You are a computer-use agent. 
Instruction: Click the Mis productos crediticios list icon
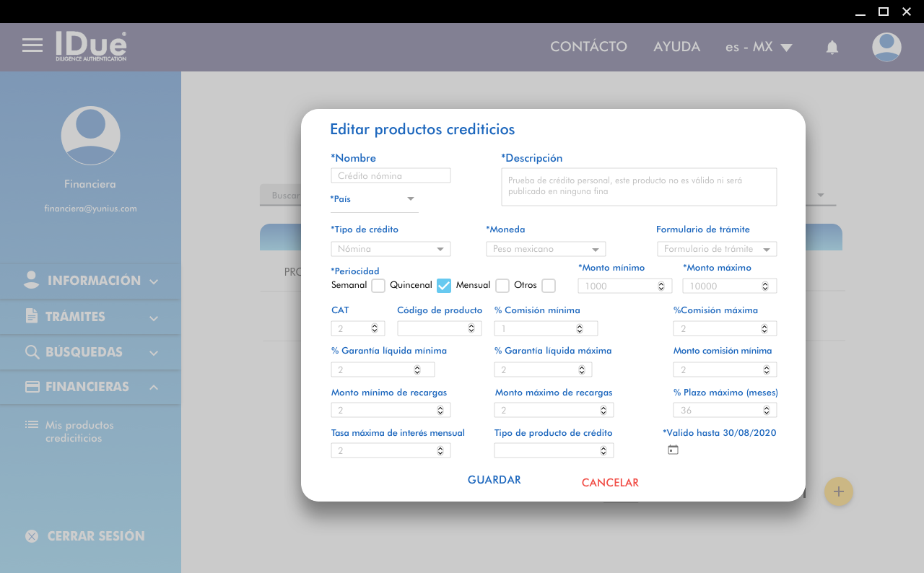click(32, 425)
